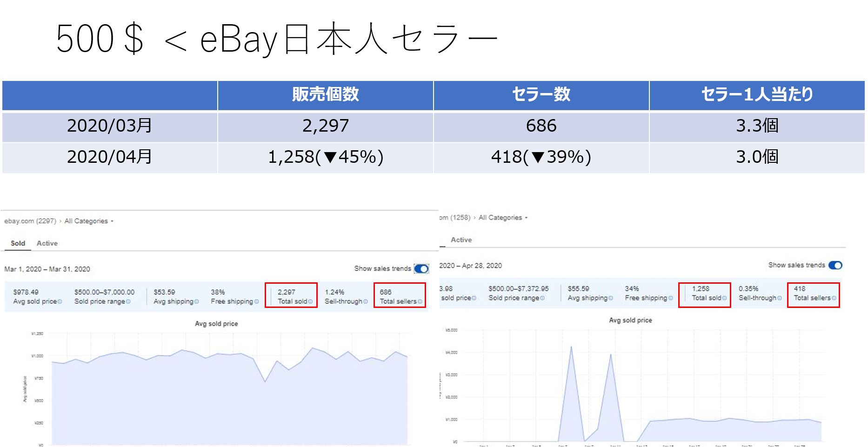Click Sold price range info icon, April
The width and height of the screenshot is (868, 447).
coord(542,298)
